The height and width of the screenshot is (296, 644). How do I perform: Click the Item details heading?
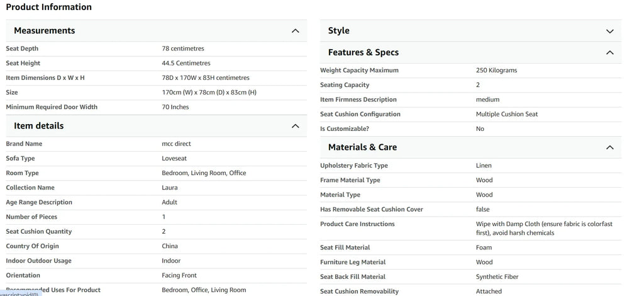pos(38,126)
